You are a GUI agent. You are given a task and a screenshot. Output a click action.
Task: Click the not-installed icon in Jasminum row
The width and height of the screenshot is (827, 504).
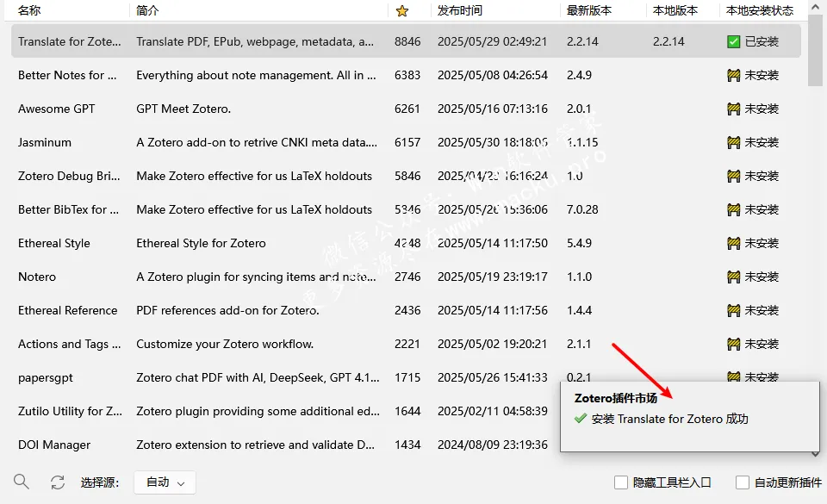[733, 142]
